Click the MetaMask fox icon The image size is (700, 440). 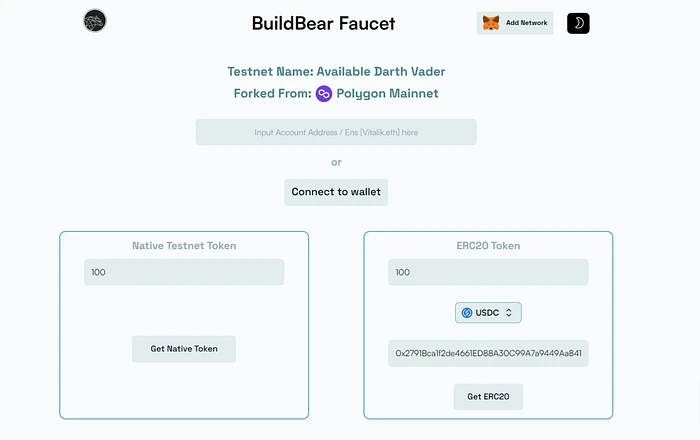pyautogui.click(x=492, y=23)
